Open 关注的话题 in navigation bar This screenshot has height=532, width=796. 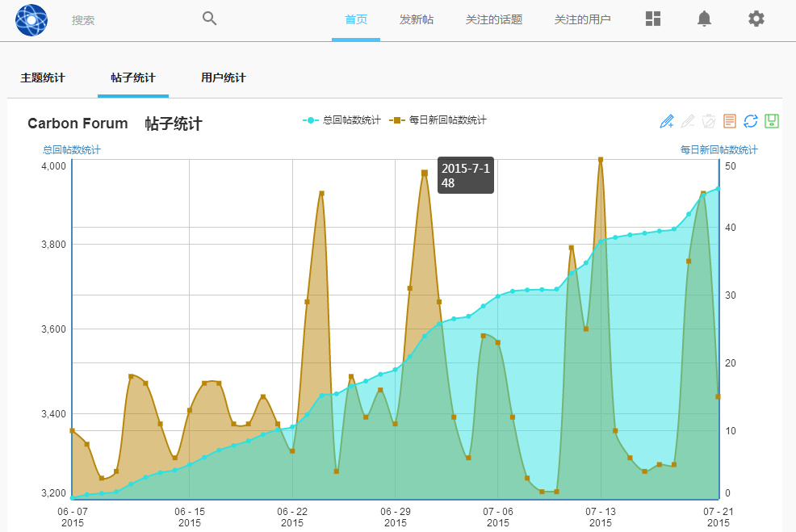pos(494,20)
